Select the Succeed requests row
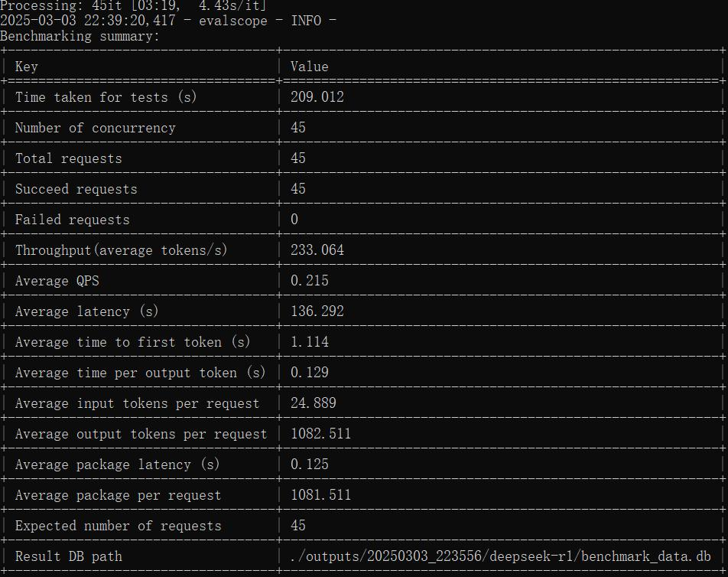728x577 pixels. click(x=76, y=189)
